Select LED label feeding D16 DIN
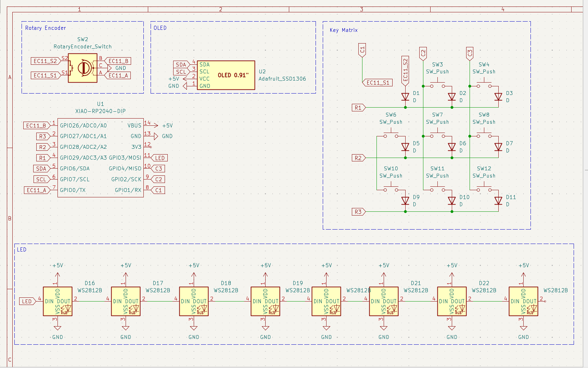The width and height of the screenshot is (588, 368). point(27,302)
